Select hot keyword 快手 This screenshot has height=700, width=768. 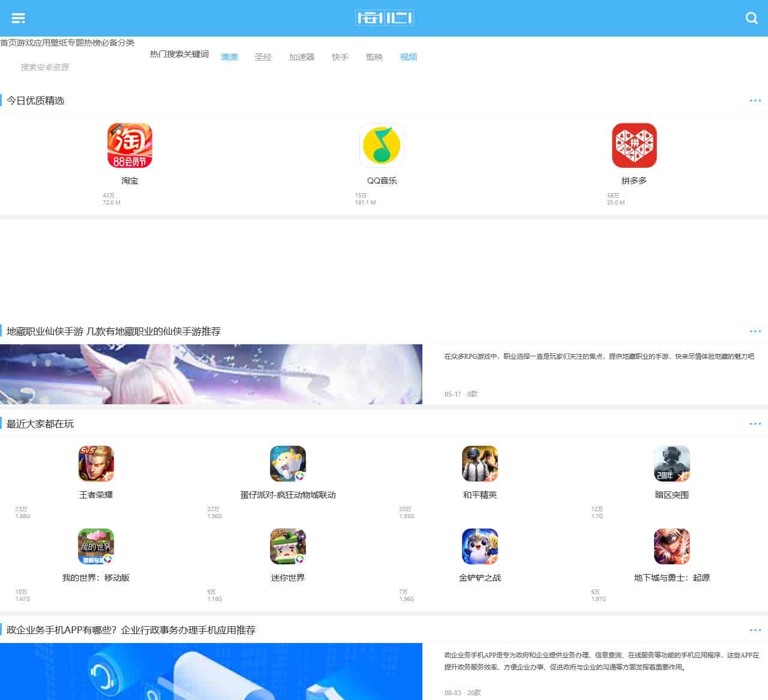pyautogui.click(x=340, y=57)
